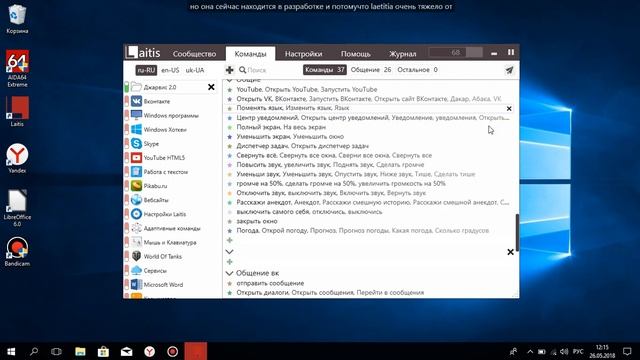Select the World Of Tanks icon
The height and width of the screenshot is (360, 640).
tap(136, 256)
